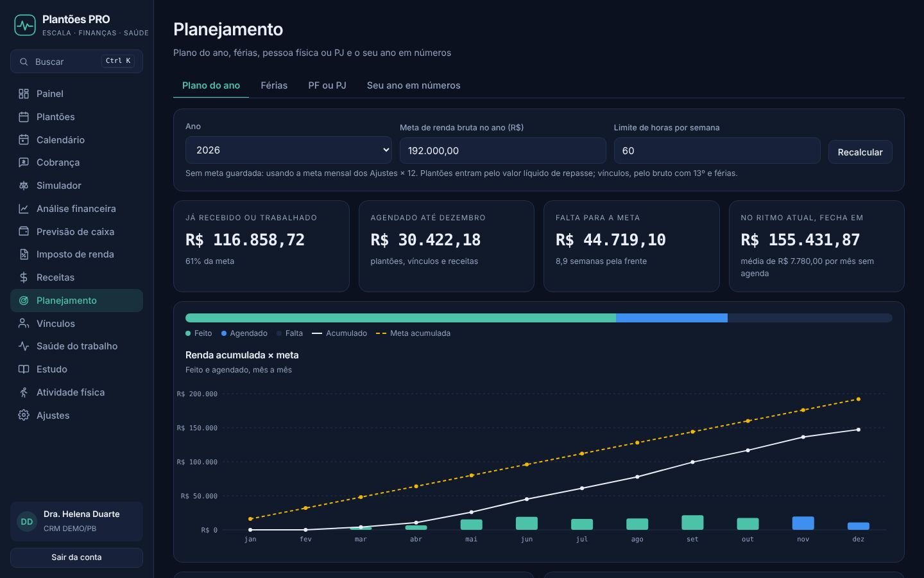The width and height of the screenshot is (924, 578).
Task: Click the Receitas dollar sign icon
Action: (x=24, y=277)
